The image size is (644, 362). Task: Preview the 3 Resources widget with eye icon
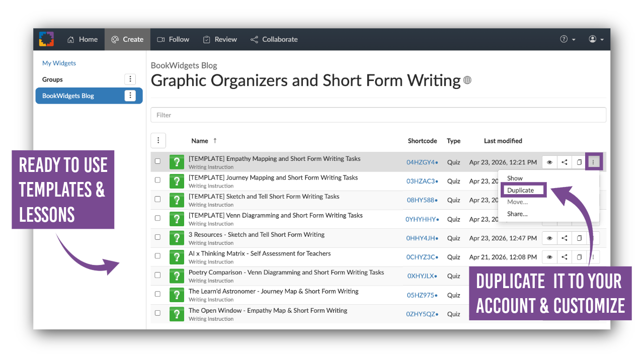[549, 238]
